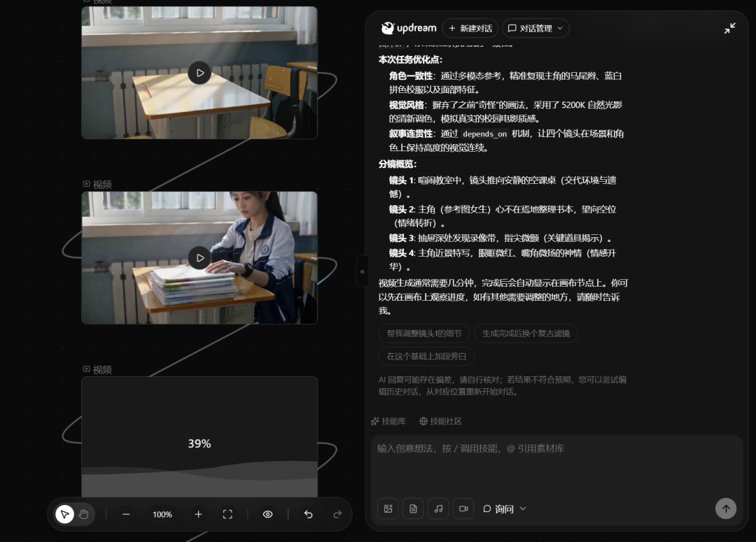Screen dimensions: 756x542
Task: Open the 对话管理 dropdown
Action: 535,29
